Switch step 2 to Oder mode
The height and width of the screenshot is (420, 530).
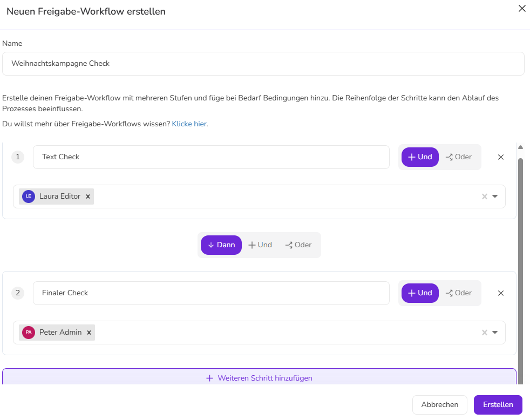click(459, 293)
